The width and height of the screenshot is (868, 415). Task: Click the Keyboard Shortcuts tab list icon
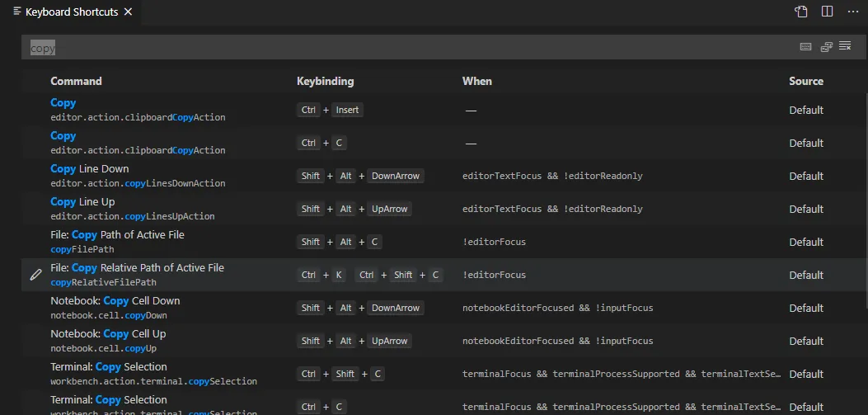click(17, 12)
